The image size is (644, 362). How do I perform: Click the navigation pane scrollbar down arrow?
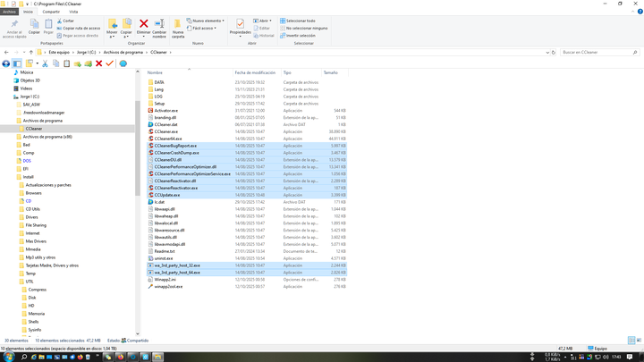138,334
